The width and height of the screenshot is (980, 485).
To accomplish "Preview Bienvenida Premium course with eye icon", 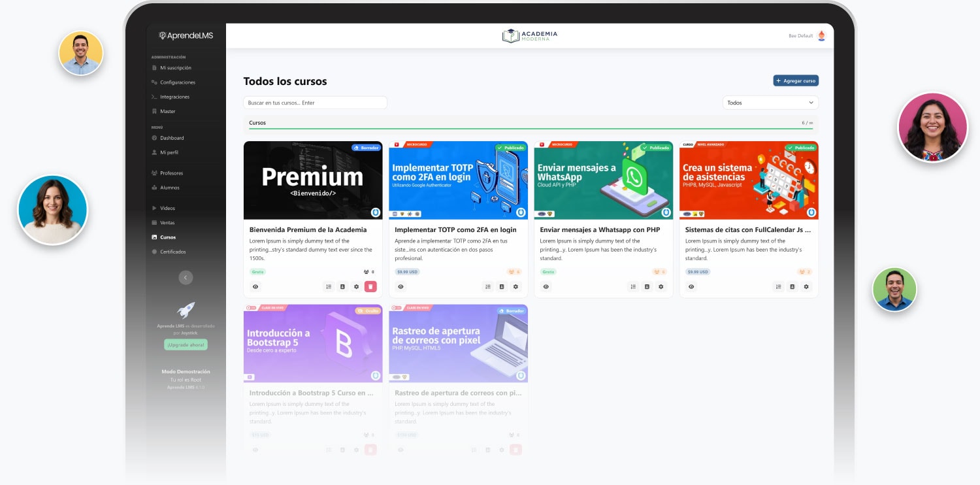I will click(255, 286).
